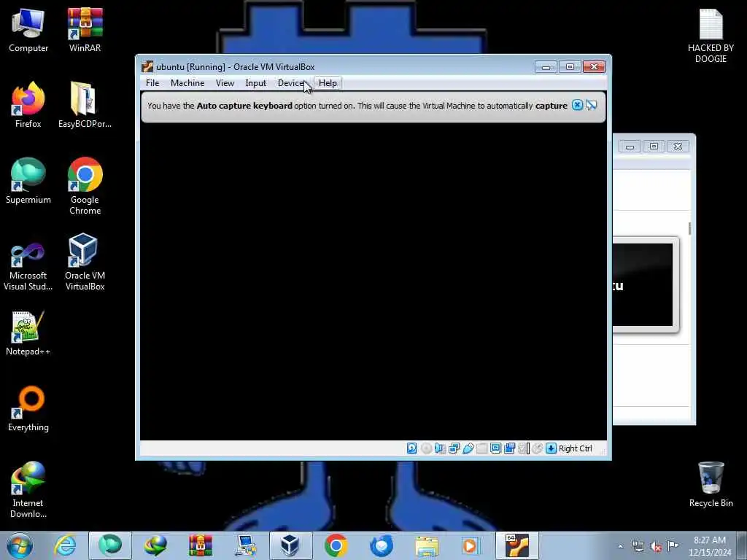Maximize the ubuntu VirtualBox window
The image size is (747, 560).
click(x=570, y=66)
